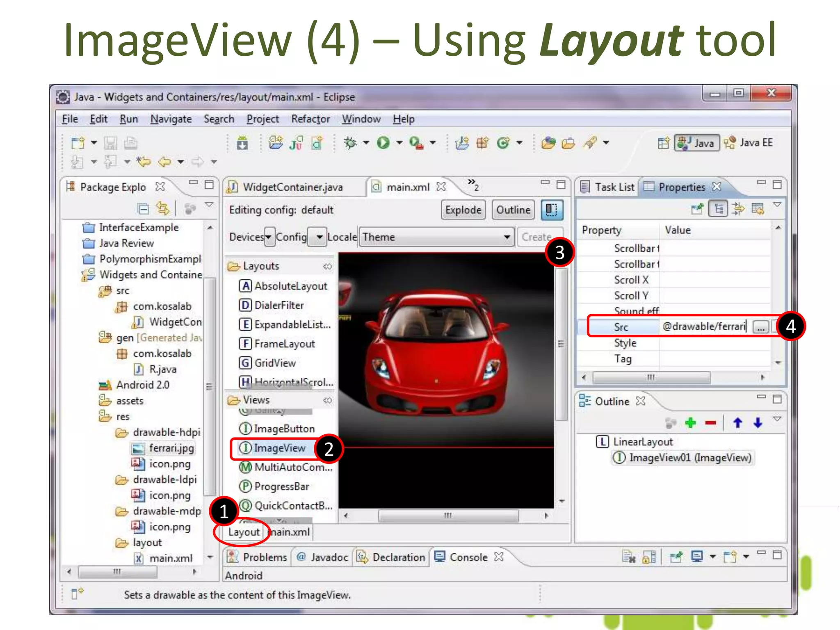
Task: Show hidden editors list (»2)
Action: tap(473, 185)
